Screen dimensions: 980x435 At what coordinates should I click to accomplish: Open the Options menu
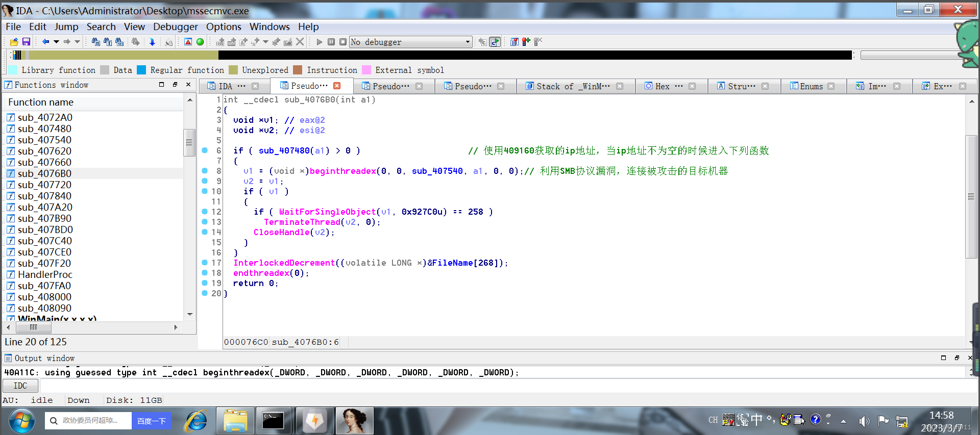(x=224, y=27)
